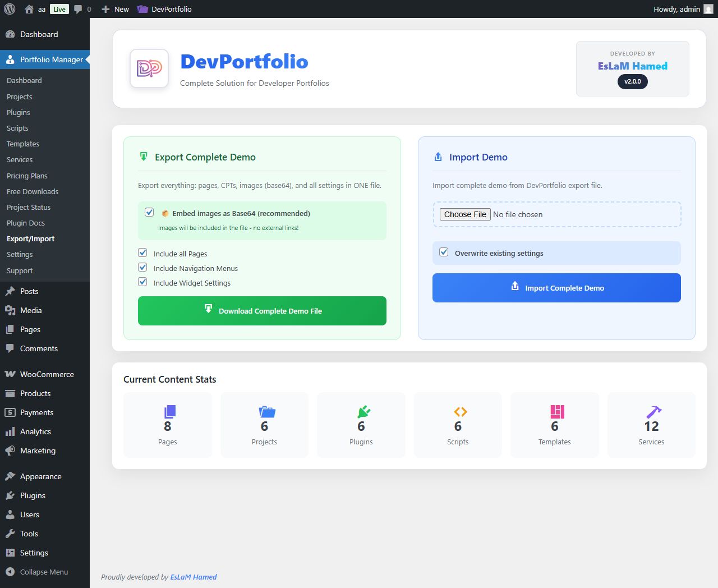Click the Plugins plug icon in sidebar
The height and width of the screenshot is (588, 718).
pos(10,495)
